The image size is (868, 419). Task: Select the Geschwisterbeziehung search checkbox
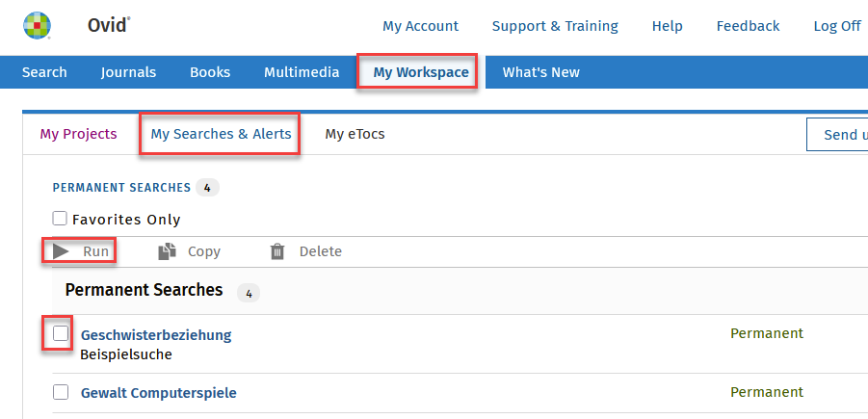click(61, 334)
